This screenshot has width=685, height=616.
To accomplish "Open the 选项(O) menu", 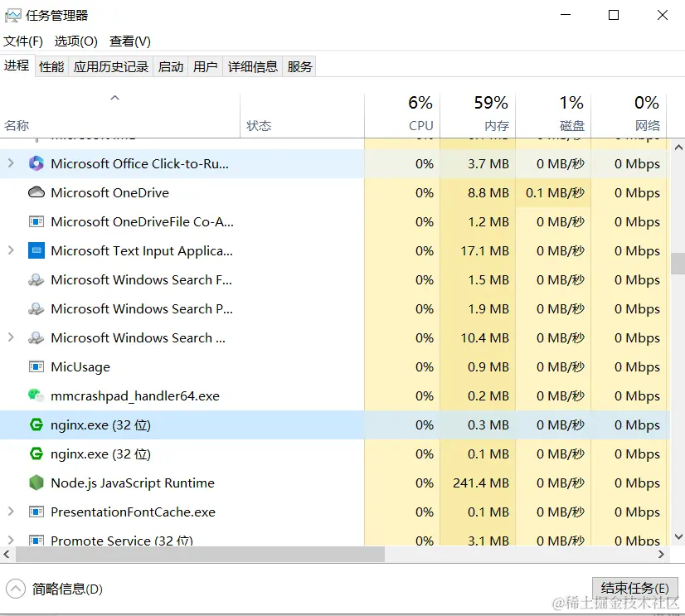I will (x=76, y=41).
